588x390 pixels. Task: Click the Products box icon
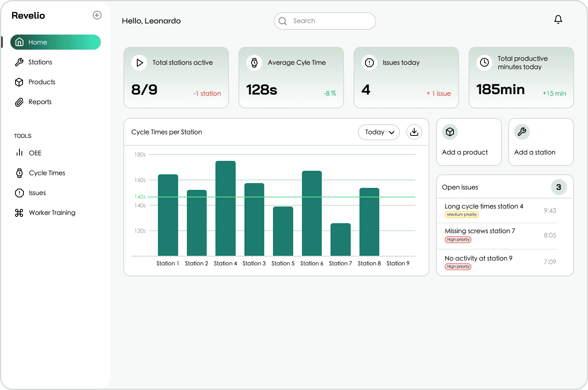click(19, 82)
